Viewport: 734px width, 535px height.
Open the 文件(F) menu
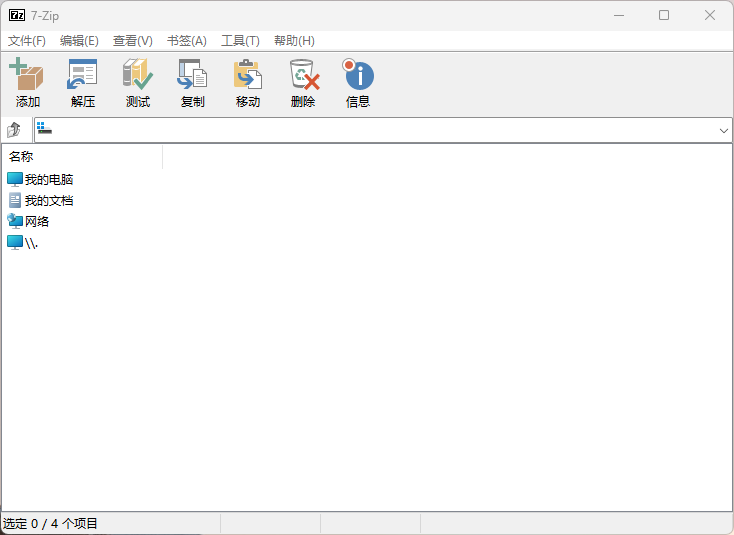(x=27, y=41)
